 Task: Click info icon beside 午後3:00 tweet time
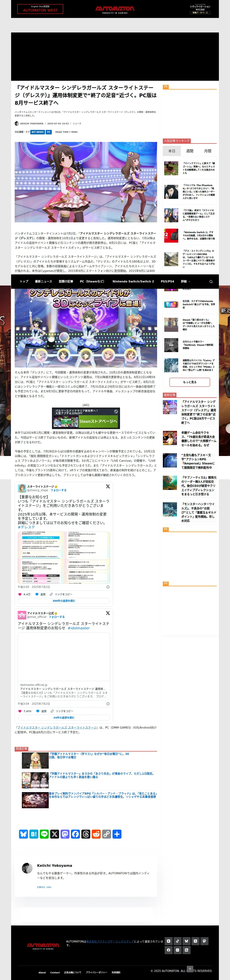pos(108,587)
